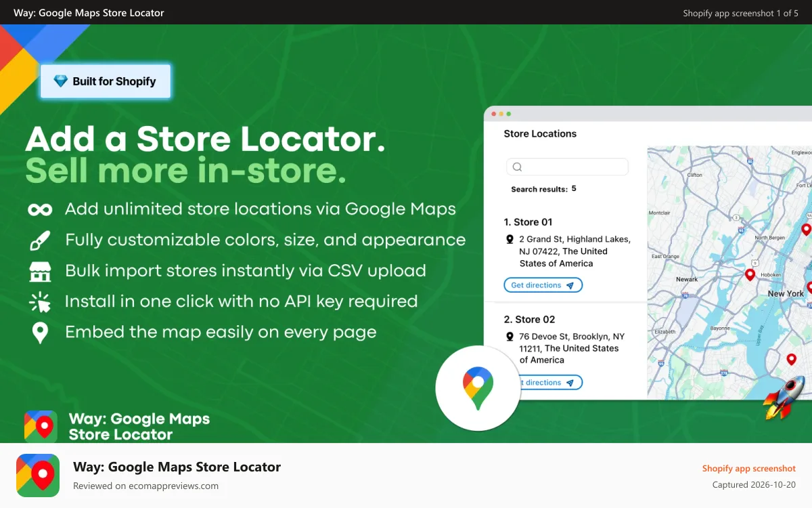This screenshot has width=812, height=508.
Task: Click the paintbrush icon beside customizable colors
Action: [40, 240]
